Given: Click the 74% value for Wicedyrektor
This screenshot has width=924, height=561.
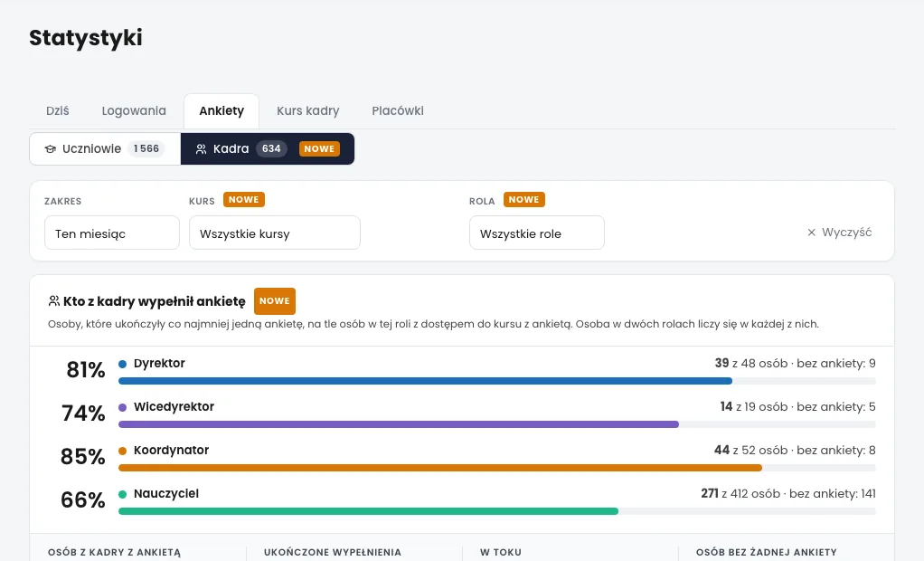Looking at the screenshot, I should [x=83, y=413].
